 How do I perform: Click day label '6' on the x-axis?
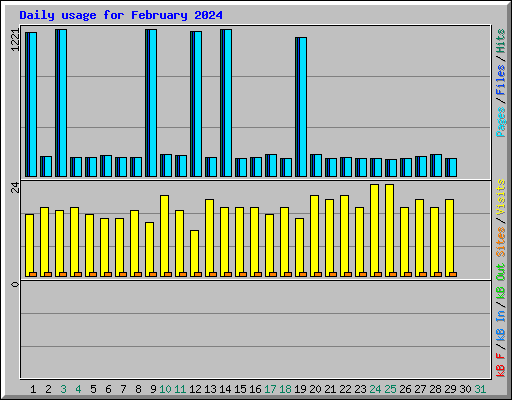[x=108, y=389]
